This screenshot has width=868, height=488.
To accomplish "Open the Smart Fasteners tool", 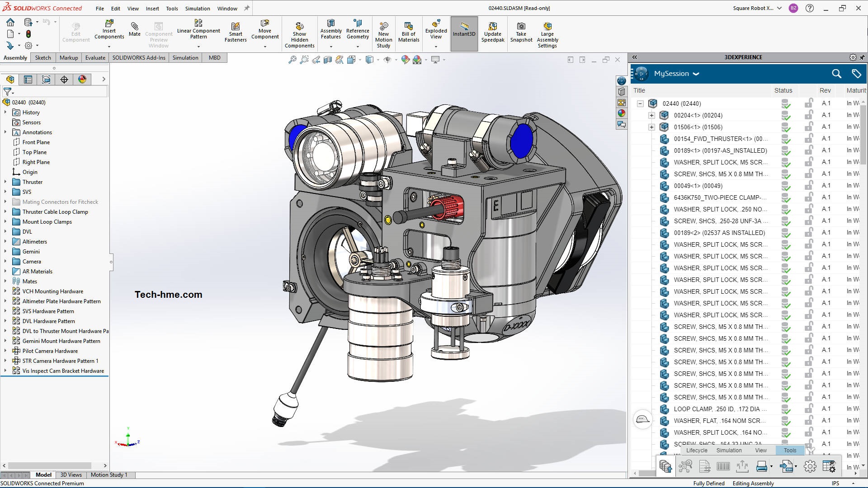I will 235,29.
